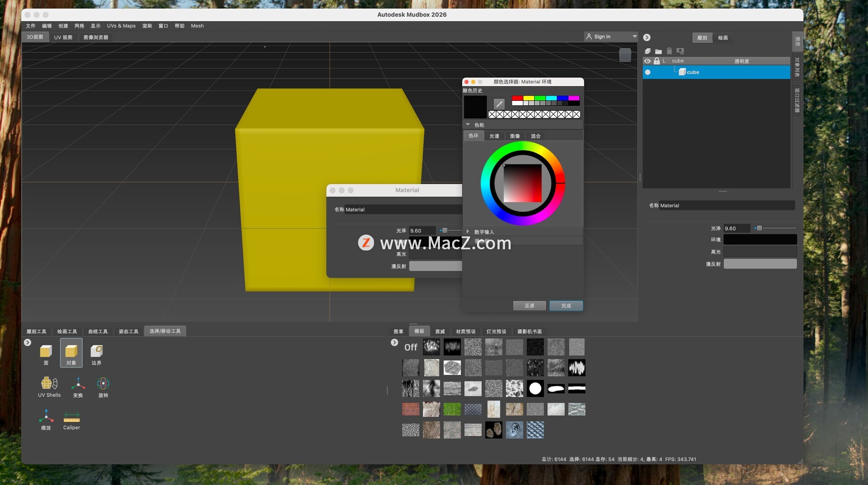Collapse the 色轮 section
This screenshot has height=485, width=868.
point(468,125)
